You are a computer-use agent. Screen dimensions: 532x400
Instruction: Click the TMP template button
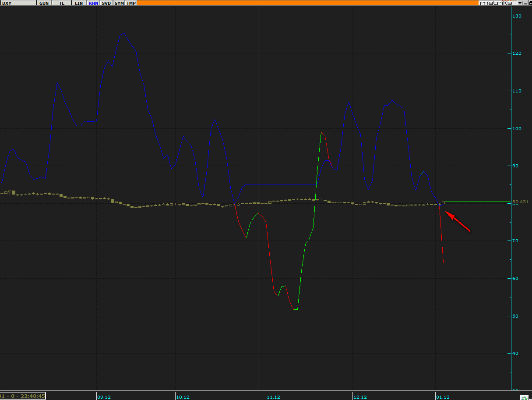(x=131, y=3)
